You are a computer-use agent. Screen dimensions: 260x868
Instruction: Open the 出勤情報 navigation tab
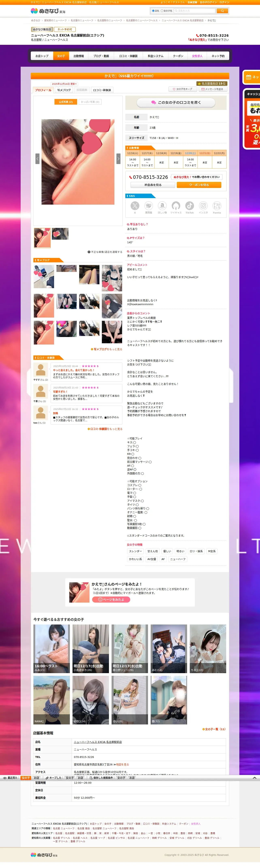coord(79,56)
